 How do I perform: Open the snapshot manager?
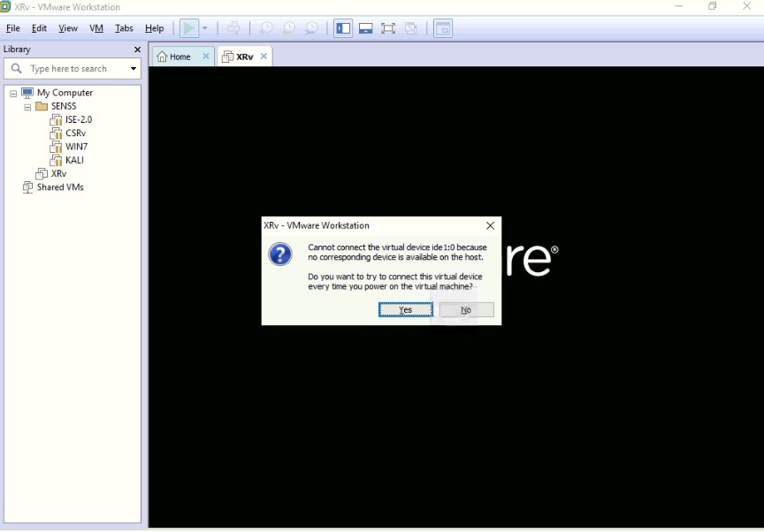tap(311, 27)
